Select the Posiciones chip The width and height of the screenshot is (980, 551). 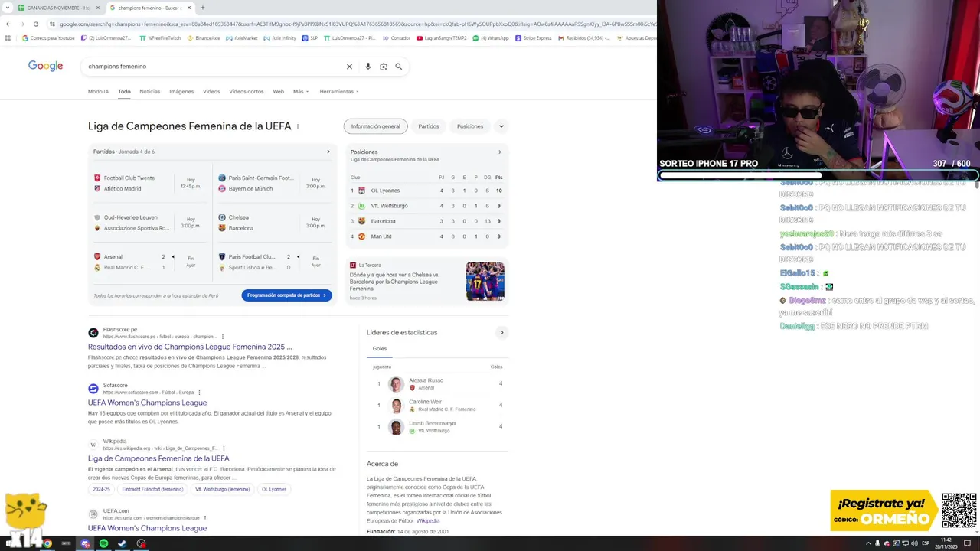click(x=470, y=126)
